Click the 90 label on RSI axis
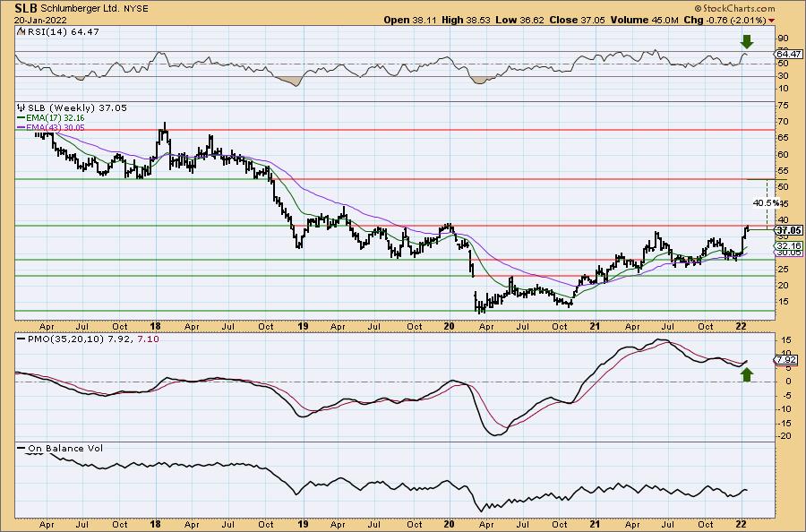 pos(783,39)
